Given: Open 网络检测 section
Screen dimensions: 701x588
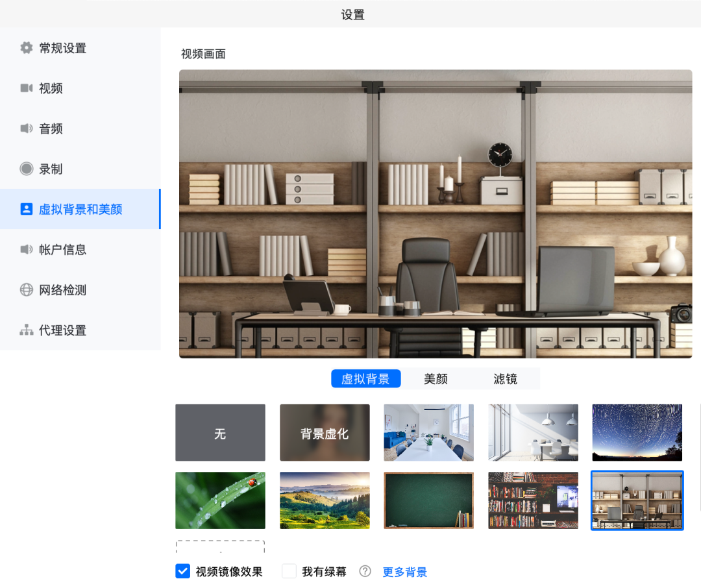Looking at the screenshot, I should coord(80,289).
